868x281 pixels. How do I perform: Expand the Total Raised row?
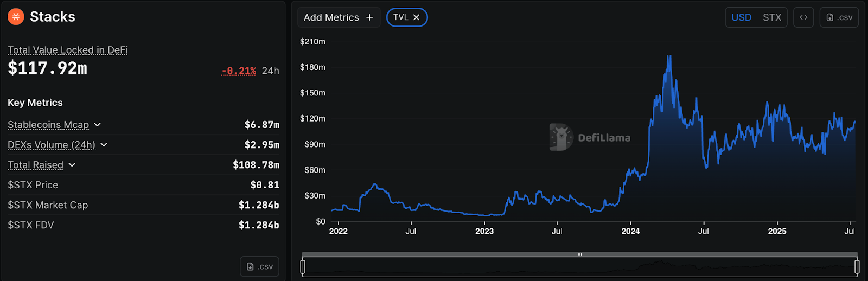pos(72,165)
